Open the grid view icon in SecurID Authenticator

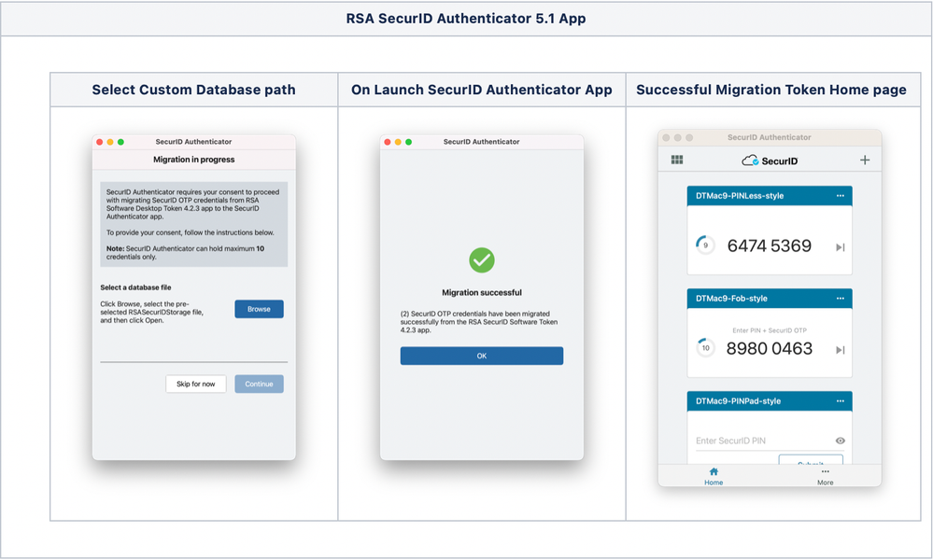click(676, 160)
